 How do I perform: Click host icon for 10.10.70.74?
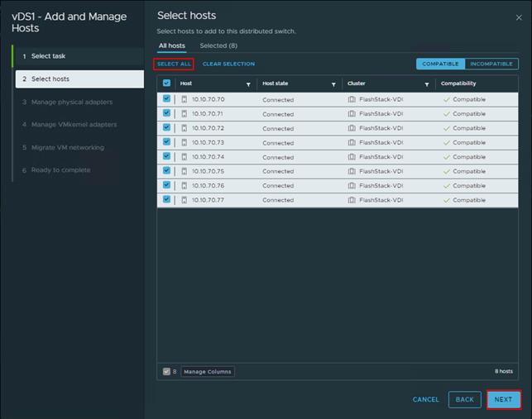[184, 157]
